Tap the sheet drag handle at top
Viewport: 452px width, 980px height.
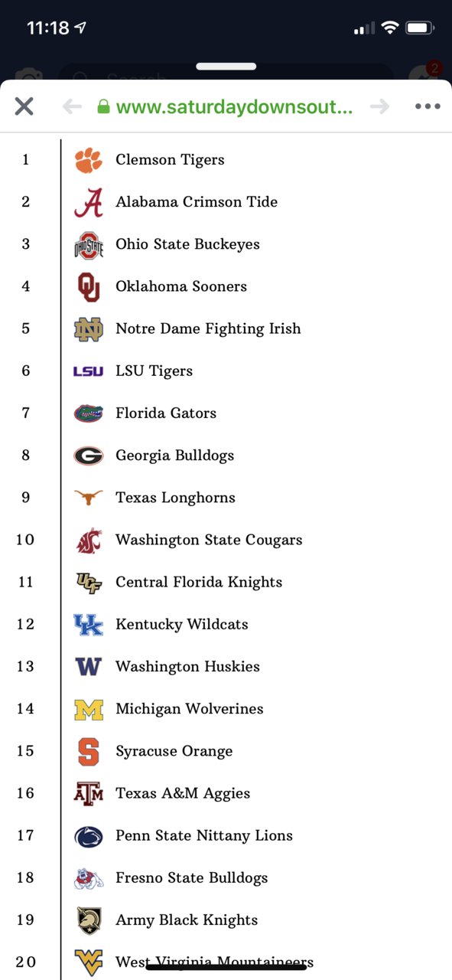point(226,67)
